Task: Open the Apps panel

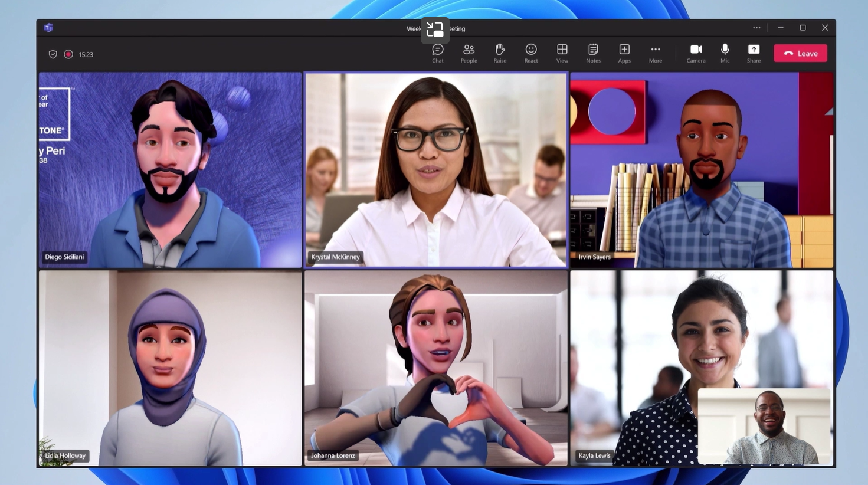Action: click(624, 53)
